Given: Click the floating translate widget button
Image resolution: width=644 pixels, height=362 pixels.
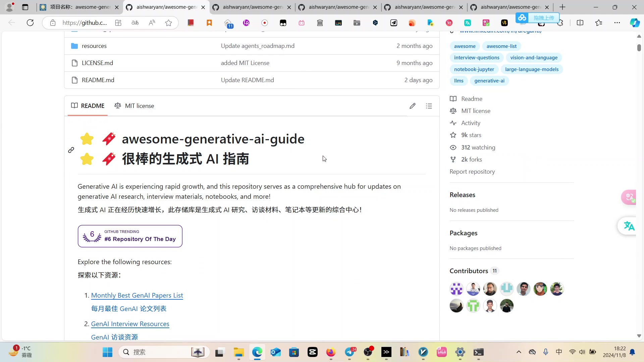Looking at the screenshot, I should click(x=628, y=226).
